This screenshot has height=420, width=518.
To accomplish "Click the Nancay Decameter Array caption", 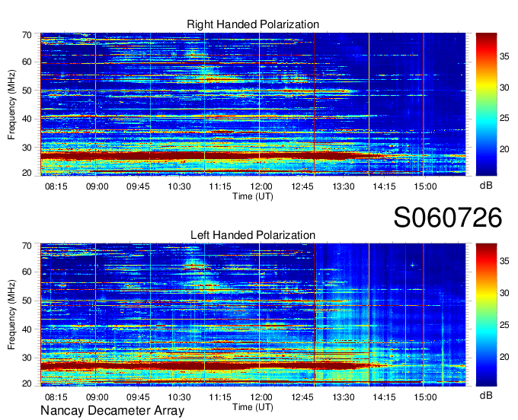I will [x=112, y=411].
